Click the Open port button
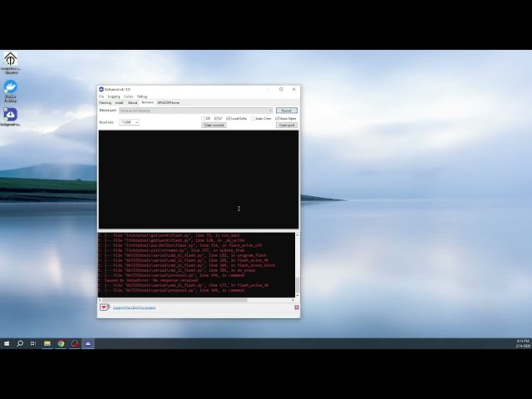 (287, 126)
